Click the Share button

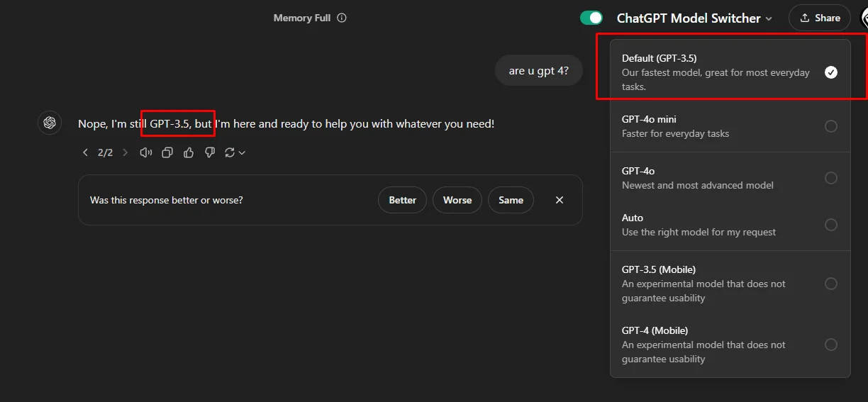tap(820, 18)
